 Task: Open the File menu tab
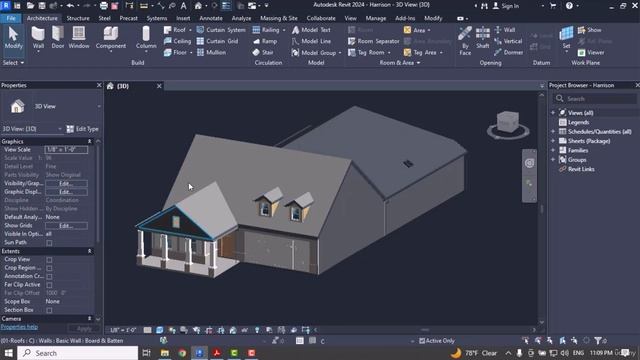point(11,18)
